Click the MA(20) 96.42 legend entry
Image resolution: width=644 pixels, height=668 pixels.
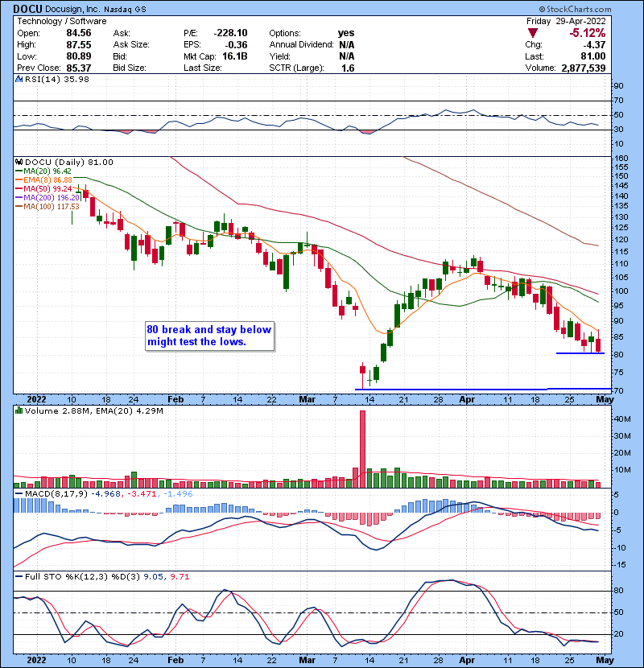click(x=43, y=171)
